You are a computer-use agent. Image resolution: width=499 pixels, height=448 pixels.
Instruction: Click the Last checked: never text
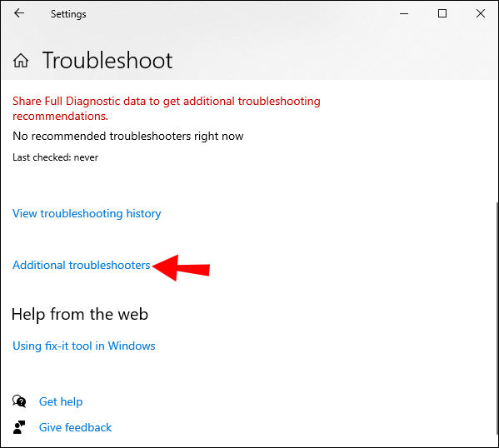point(55,157)
